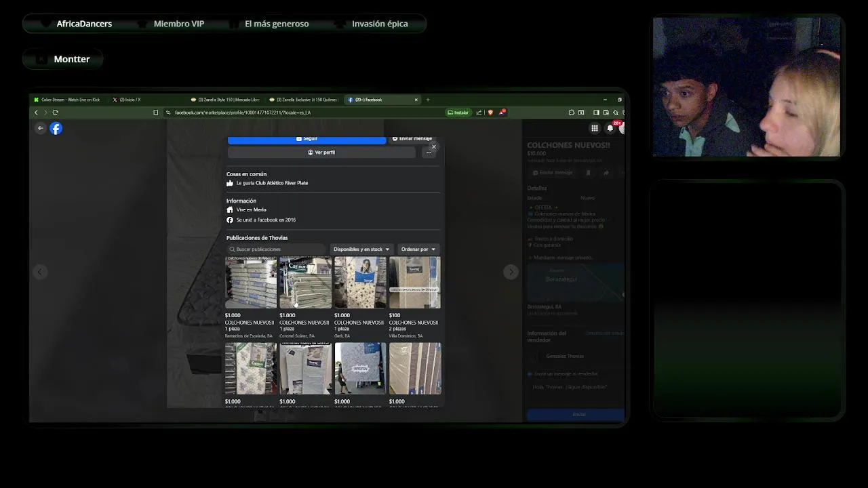Expand the Disponibles y en stock dropdown
This screenshot has height=488, width=868.
tap(361, 249)
